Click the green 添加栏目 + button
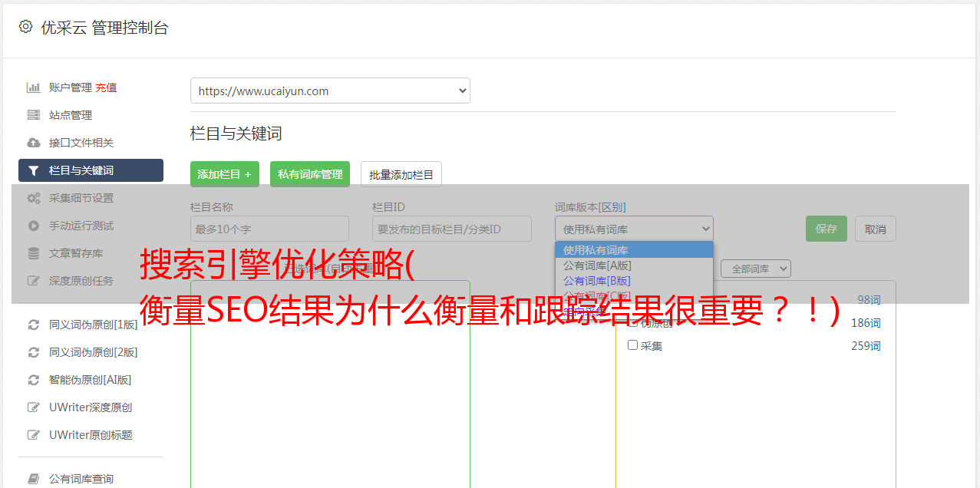980x488 pixels. coord(225,174)
